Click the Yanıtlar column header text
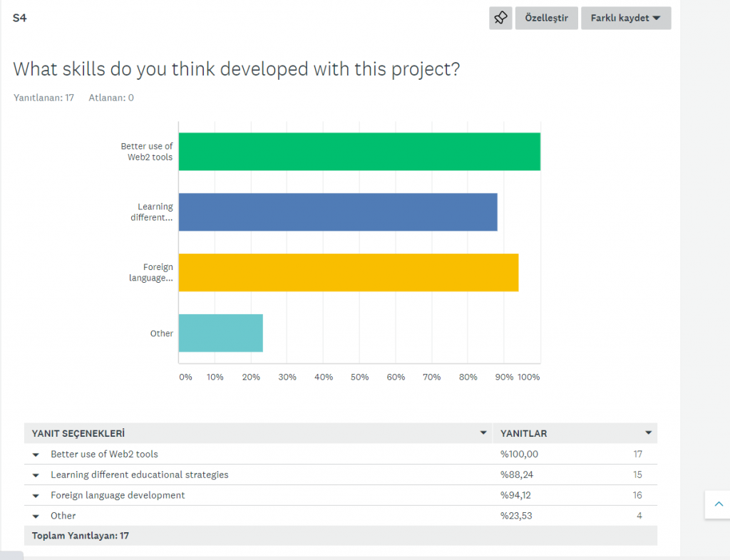730x560 pixels. pos(523,433)
